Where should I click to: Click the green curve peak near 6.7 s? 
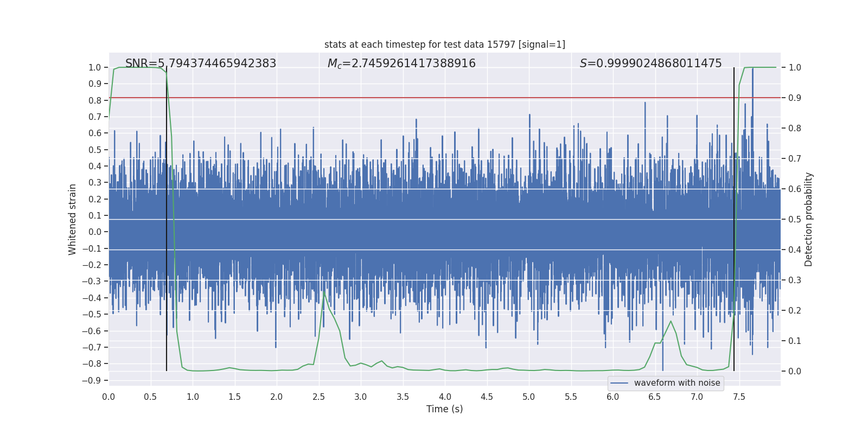pyautogui.click(x=671, y=322)
